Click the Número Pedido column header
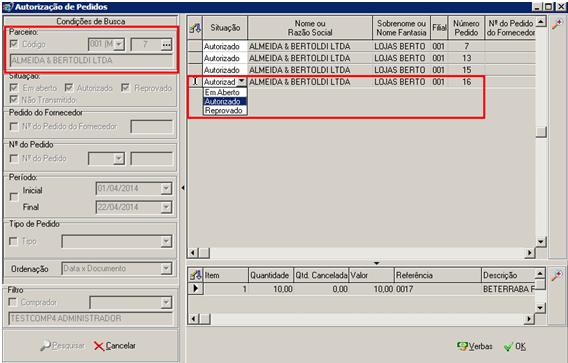The height and width of the screenshot is (363, 568). point(466,28)
